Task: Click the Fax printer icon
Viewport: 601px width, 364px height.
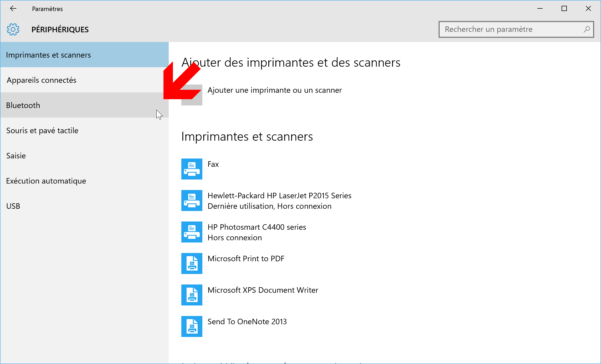Action: [x=192, y=167]
